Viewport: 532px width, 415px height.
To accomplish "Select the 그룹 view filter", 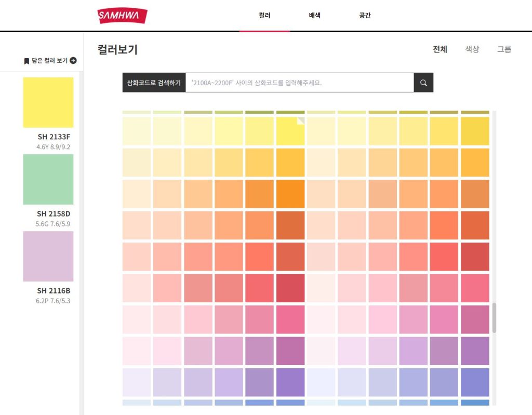I will click(504, 49).
